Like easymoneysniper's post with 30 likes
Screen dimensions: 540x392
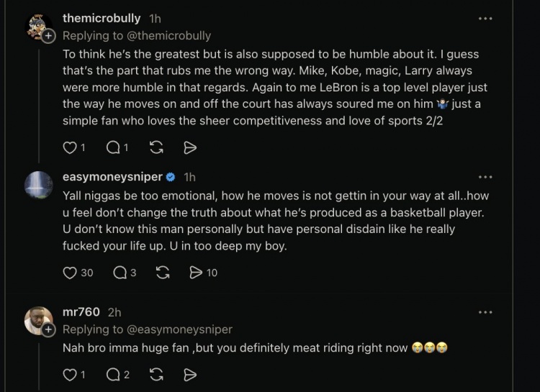[70, 273]
